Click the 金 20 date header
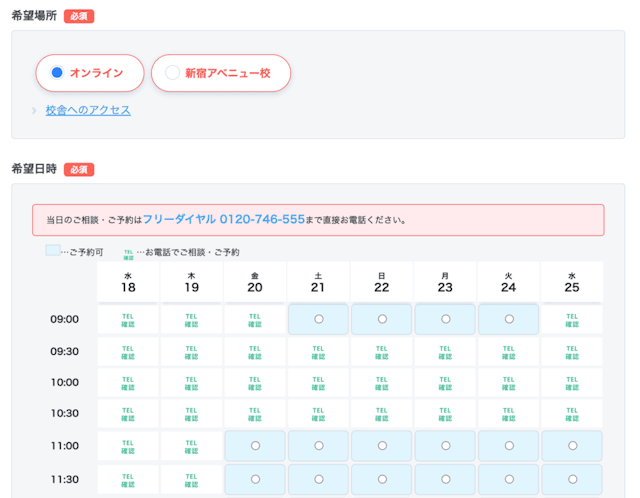 pos(255,282)
